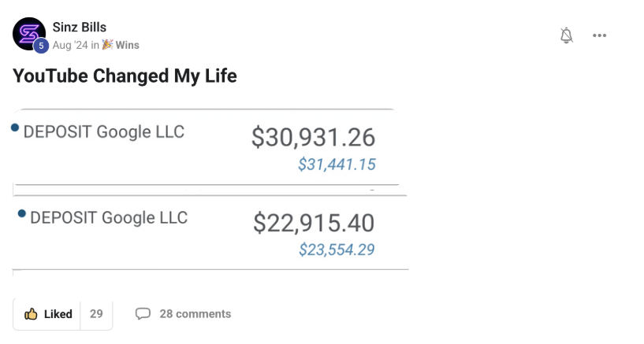Open the three-dot post options menu
Image resolution: width=644 pixels, height=344 pixels.
coord(599,35)
